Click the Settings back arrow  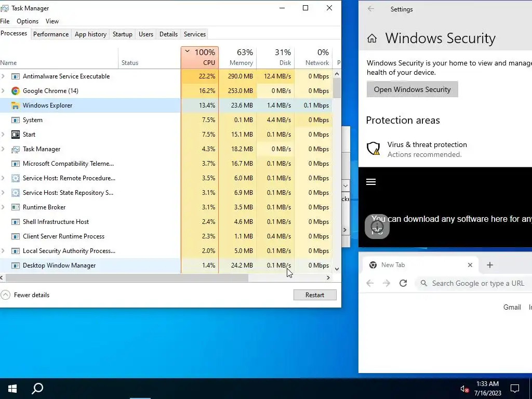point(371,9)
